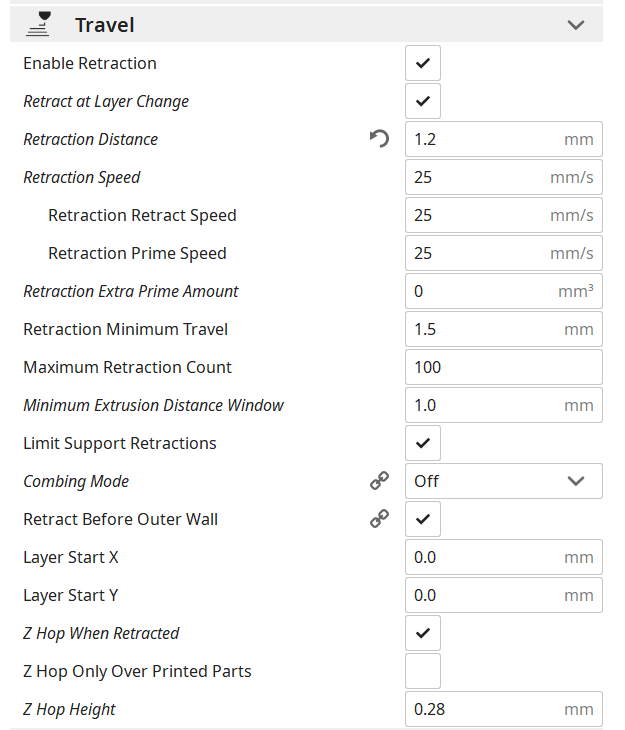Uncheck Retract at Layer Change

[422, 101]
